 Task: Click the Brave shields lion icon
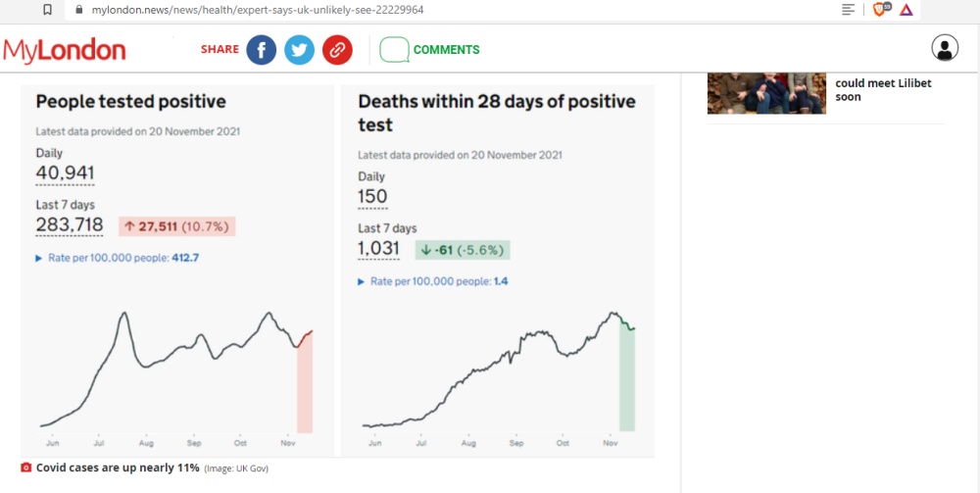point(880,9)
